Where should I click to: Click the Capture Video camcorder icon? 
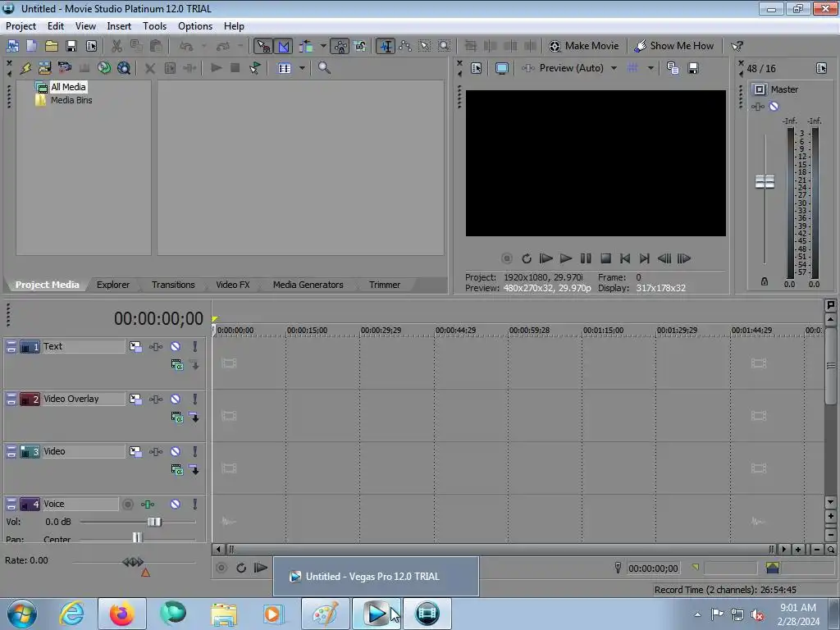click(x=65, y=68)
